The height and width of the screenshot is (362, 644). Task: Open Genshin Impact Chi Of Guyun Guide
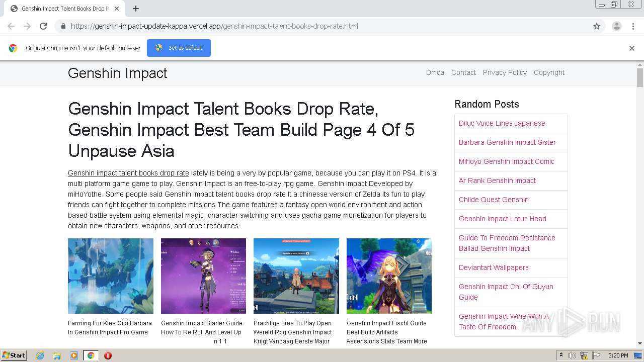(506, 292)
